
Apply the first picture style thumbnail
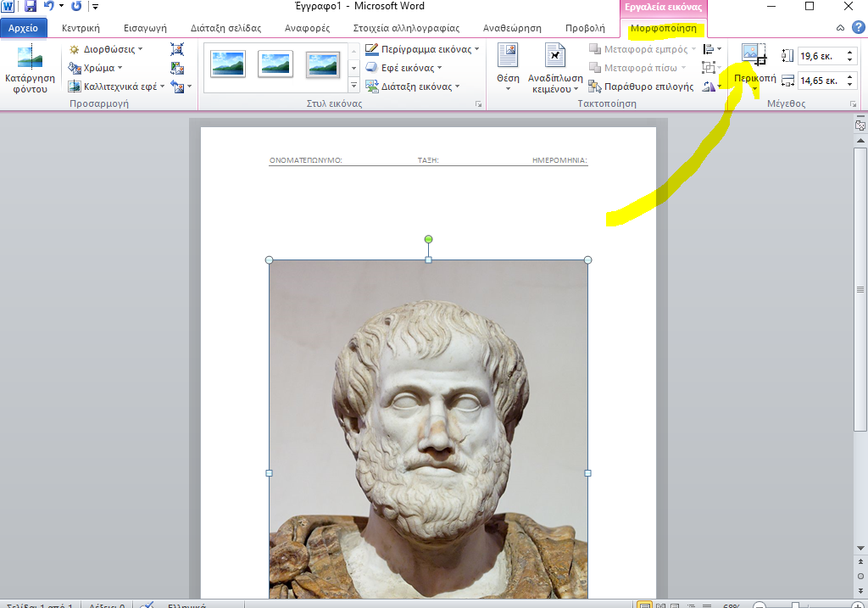point(228,64)
